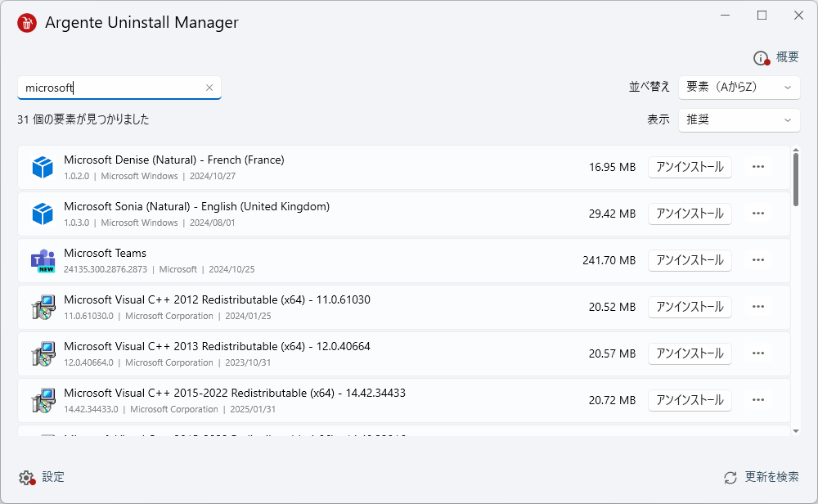The image size is (818, 504).
Task: Maximize the Argente Uninstall Manager window
Action: click(762, 16)
